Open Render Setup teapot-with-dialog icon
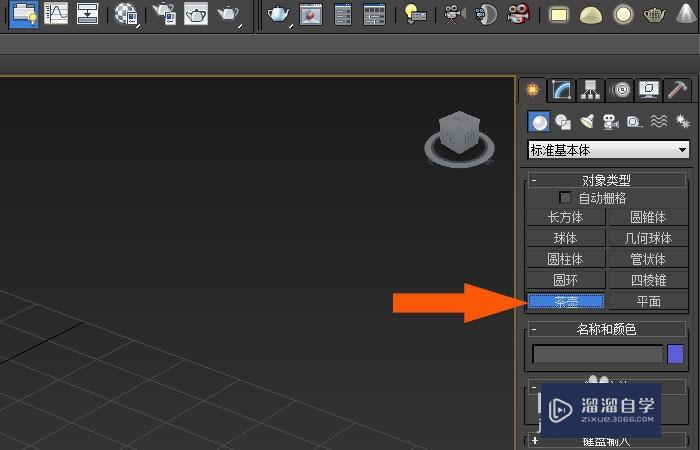Image resolution: width=700 pixels, height=450 pixels. [x=165, y=14]
